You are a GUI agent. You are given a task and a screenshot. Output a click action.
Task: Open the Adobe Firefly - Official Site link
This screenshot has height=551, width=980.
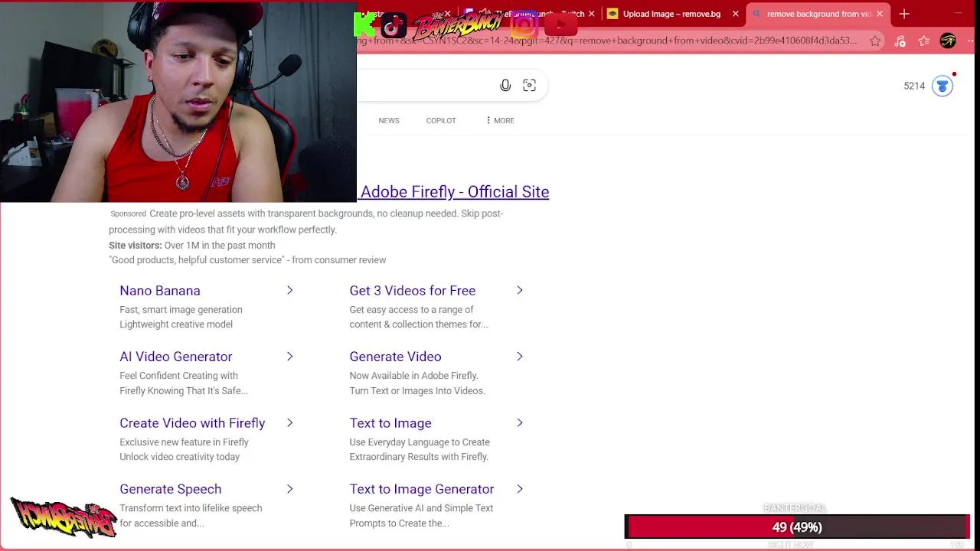[455, 192]
